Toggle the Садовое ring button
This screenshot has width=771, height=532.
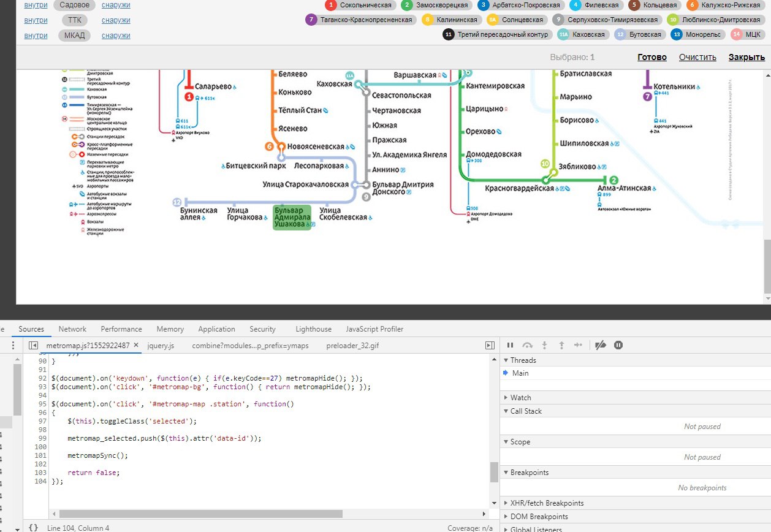[74, 5]
